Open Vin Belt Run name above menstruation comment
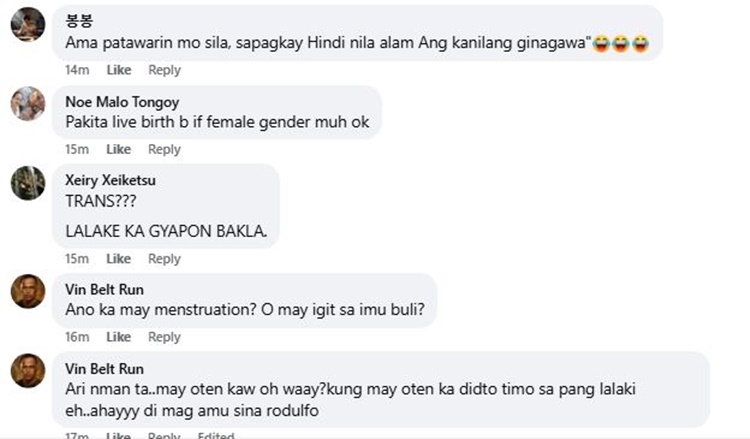Viewport: 750px width, 439px height. pyautogui.click(x=104, y=289)
